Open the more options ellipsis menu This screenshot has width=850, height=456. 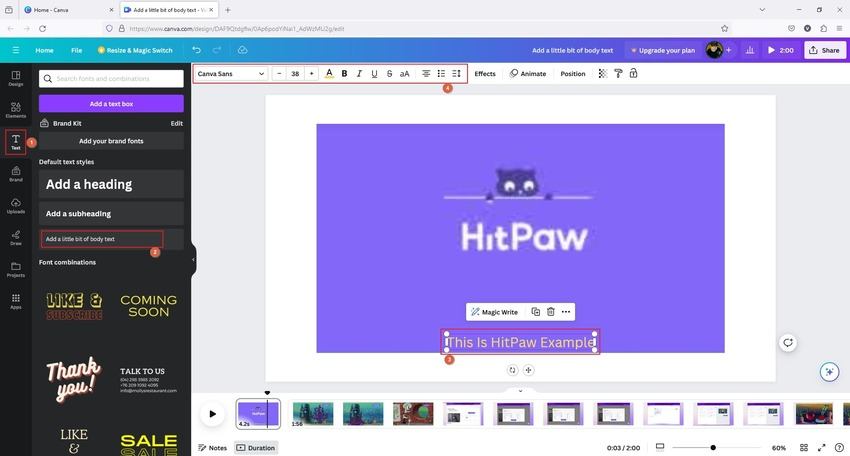566,312
